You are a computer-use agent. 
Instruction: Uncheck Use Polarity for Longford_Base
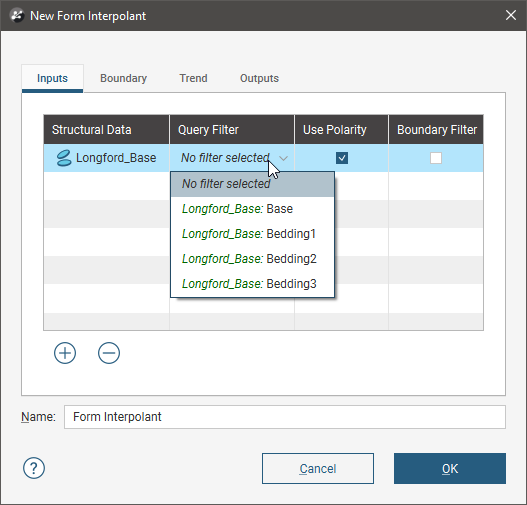pyautogui.click(x=342, y=158)
